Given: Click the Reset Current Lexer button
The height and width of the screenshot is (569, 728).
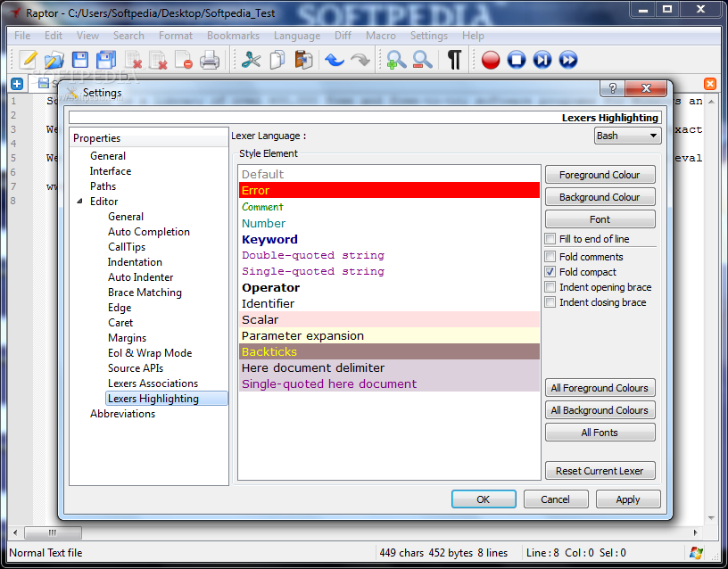Looking at the screenshot, I should pos(600,471).
